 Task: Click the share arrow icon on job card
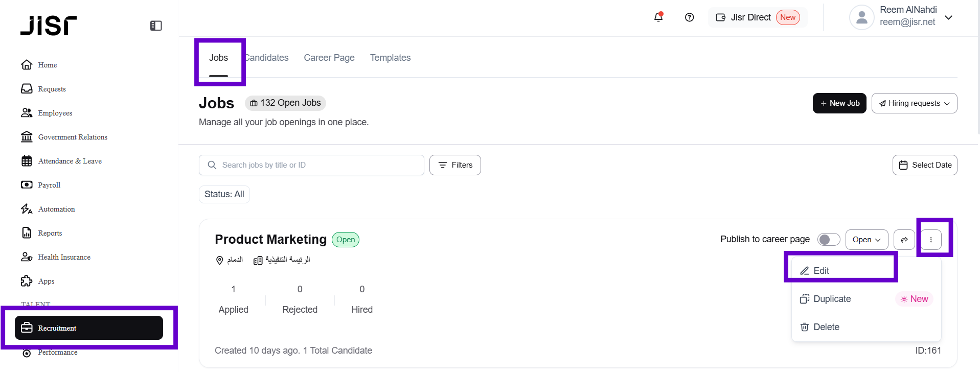tap(904, 240)
